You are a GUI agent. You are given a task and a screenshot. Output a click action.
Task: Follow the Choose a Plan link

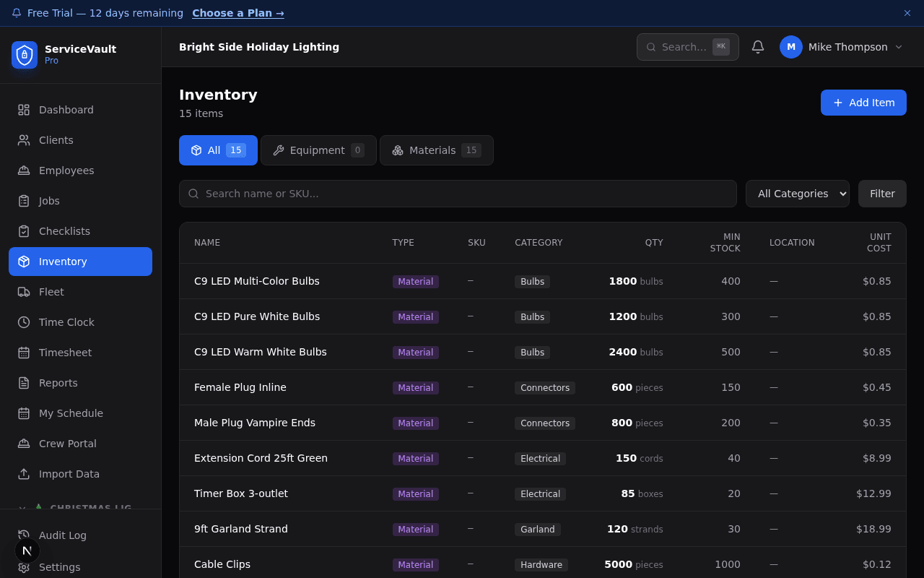click(238, 13)
